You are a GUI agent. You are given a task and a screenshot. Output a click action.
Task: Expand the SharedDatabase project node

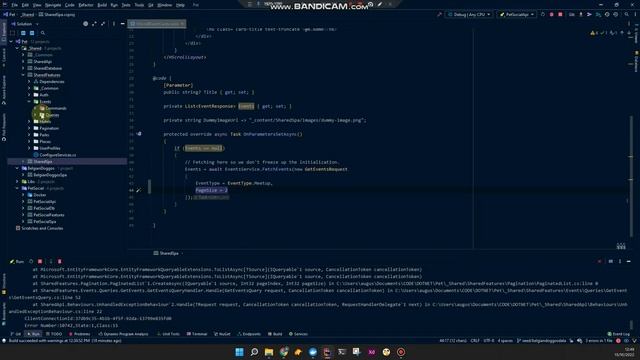23,68
